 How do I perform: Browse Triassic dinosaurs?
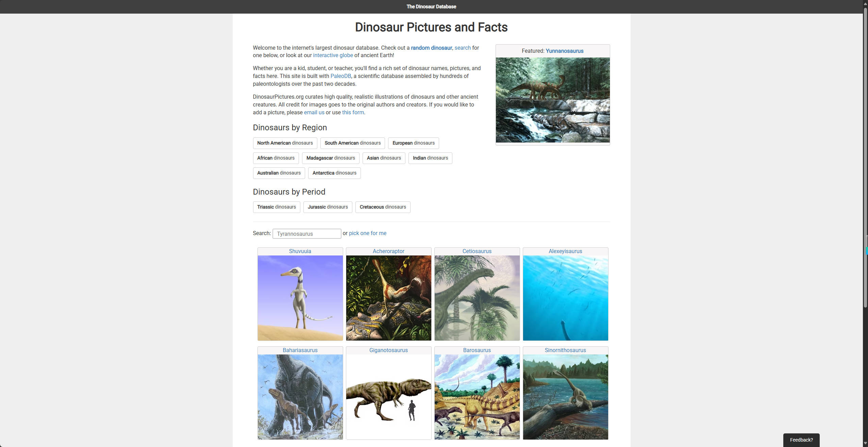276,207
